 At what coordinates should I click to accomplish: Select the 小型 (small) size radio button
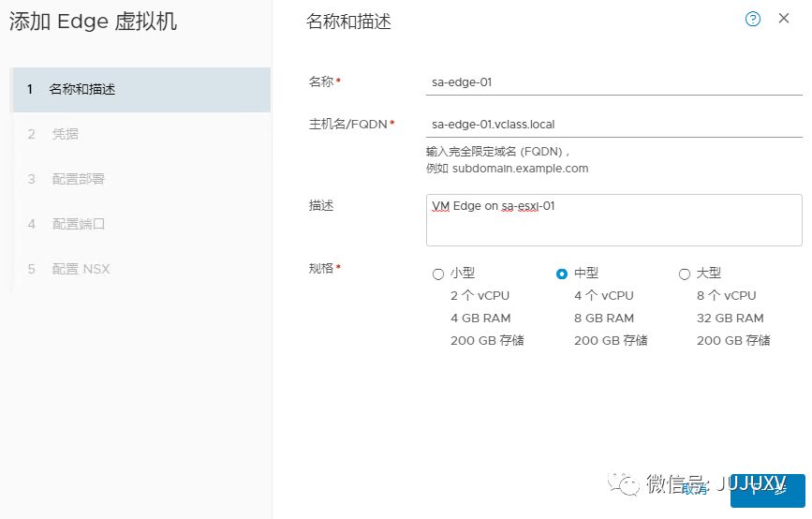pyautogui.click(x=438, y=274)
